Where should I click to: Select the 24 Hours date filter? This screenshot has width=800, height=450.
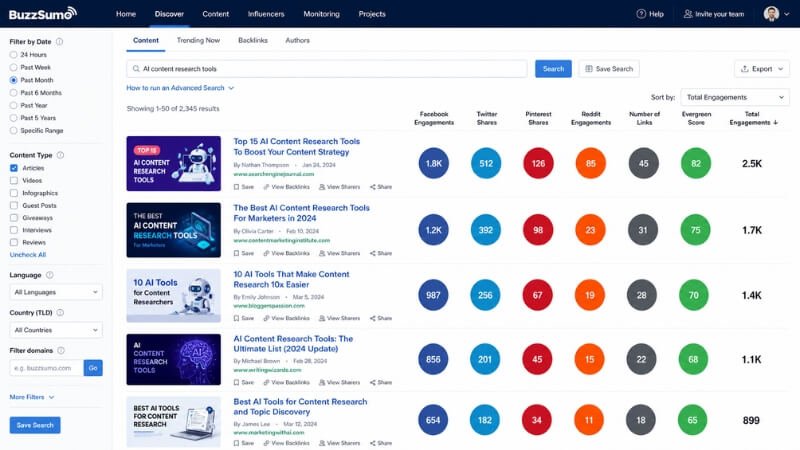click(x=13, y=55)
